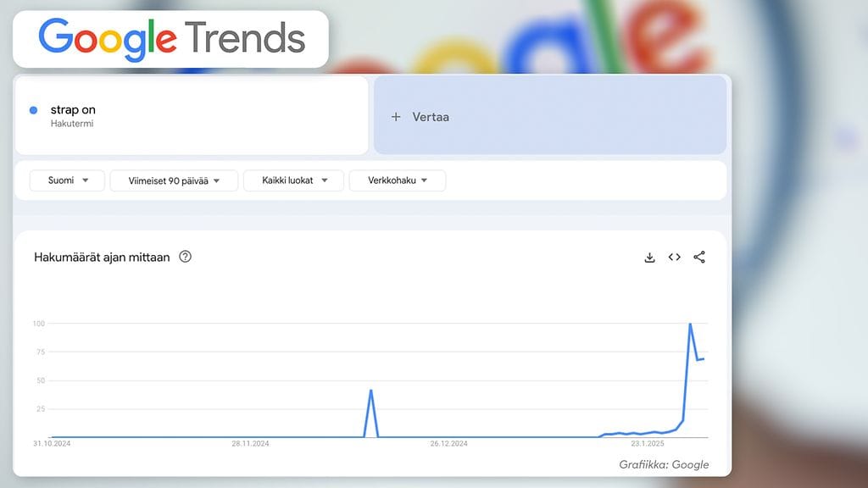The height and width of the screenshot is (488, 868).
Task: Click the tallest spike on the trend line
Action: 691,324
